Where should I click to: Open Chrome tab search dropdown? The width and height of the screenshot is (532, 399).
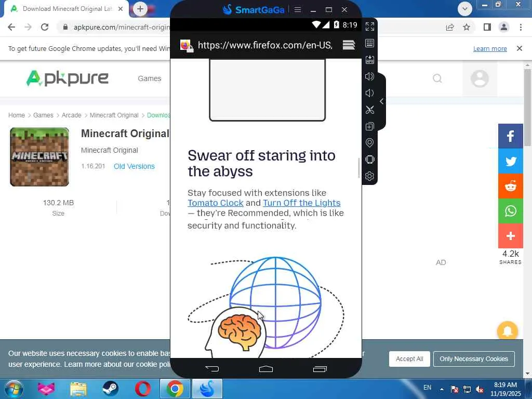pos(465,9)
